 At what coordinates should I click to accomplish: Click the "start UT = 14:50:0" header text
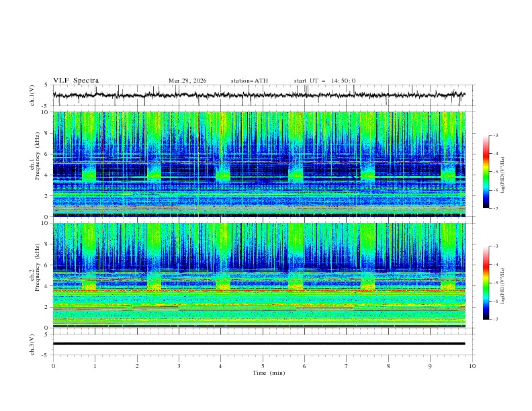tap(324, 81)
